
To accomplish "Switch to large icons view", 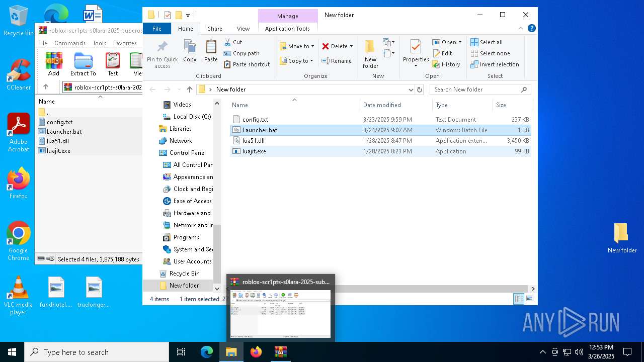I will tap(529, 299).
